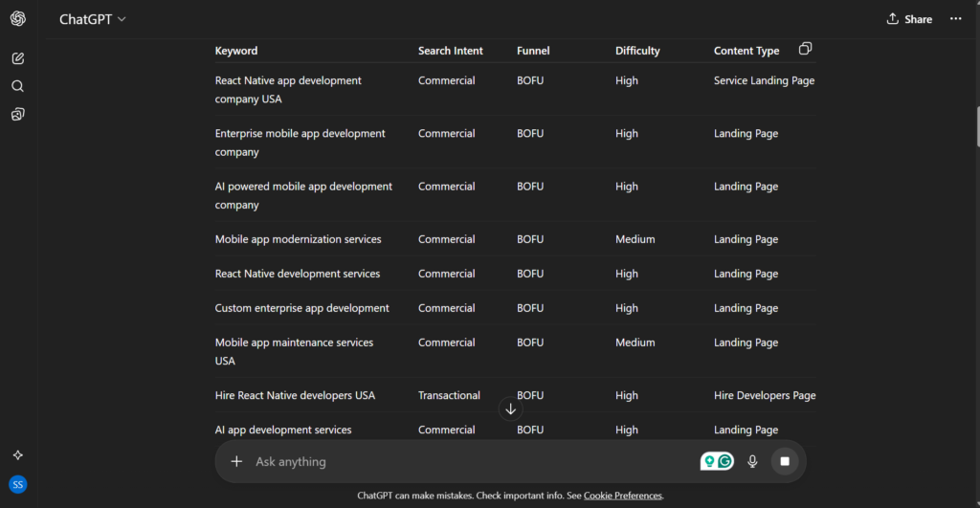Image resolution: width=980 pixels, height=508 pixels.
Task: Copy the table with the copy icon
Action: click(x=805, y=49)
